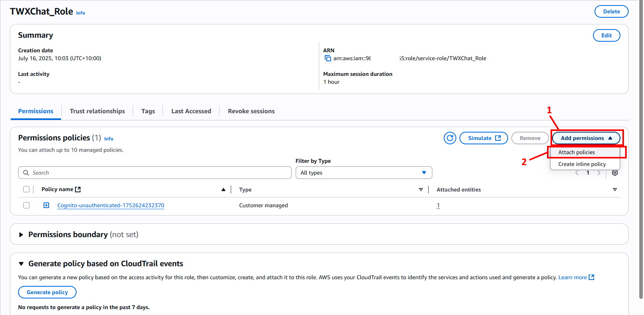644x315 pixels.
Task: Select Create inline policy menu option
Action: (582, 164)
